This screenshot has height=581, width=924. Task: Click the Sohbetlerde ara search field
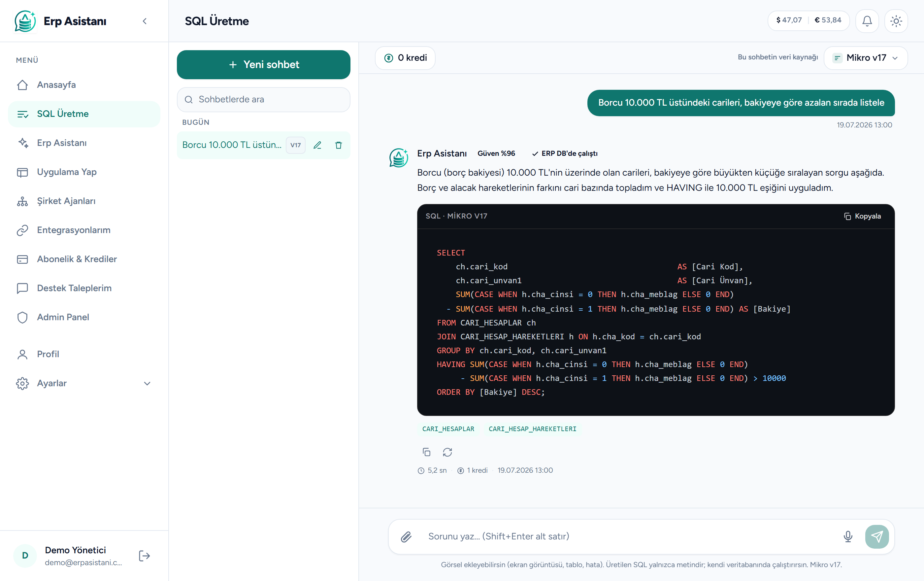[264, 99]
